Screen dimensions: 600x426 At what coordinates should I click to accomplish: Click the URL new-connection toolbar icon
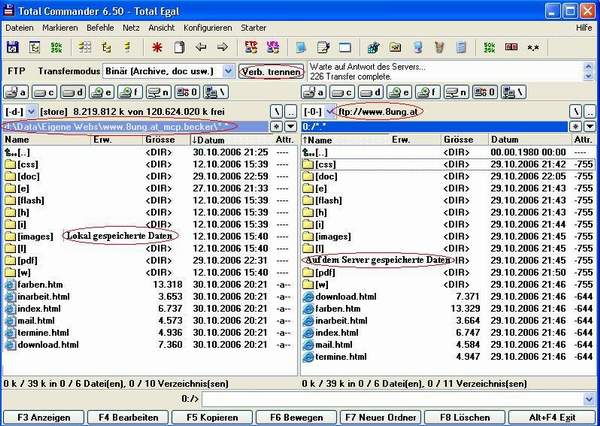pos(273,47)
